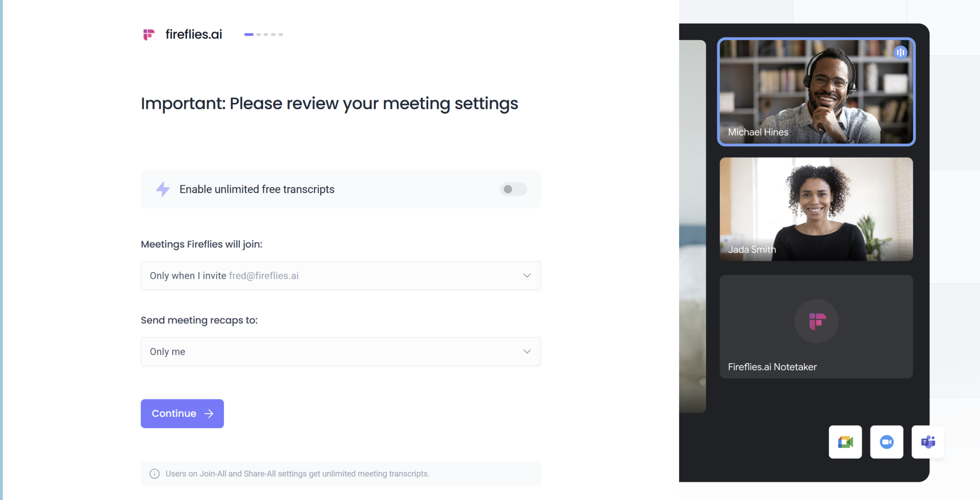
Task: Click the 'Meetings Fireflies will join:' label
Action: pyautogui.click(x=201, y=244)
